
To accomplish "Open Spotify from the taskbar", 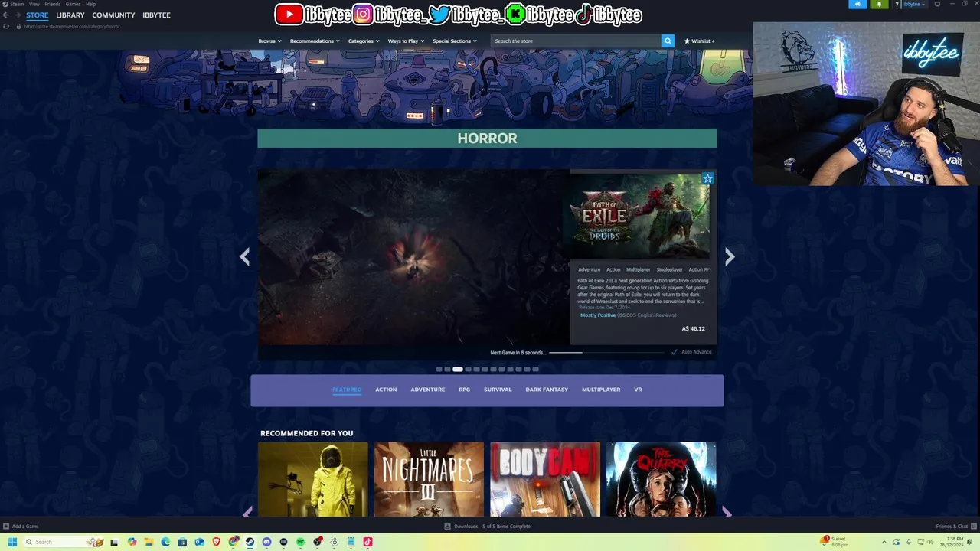I will [300, 542].
